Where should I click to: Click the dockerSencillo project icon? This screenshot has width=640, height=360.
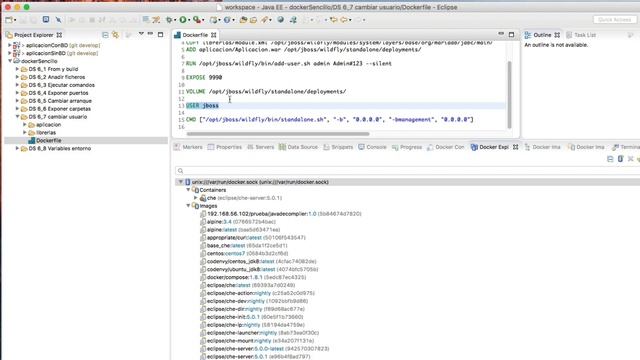tap(17, 61)
